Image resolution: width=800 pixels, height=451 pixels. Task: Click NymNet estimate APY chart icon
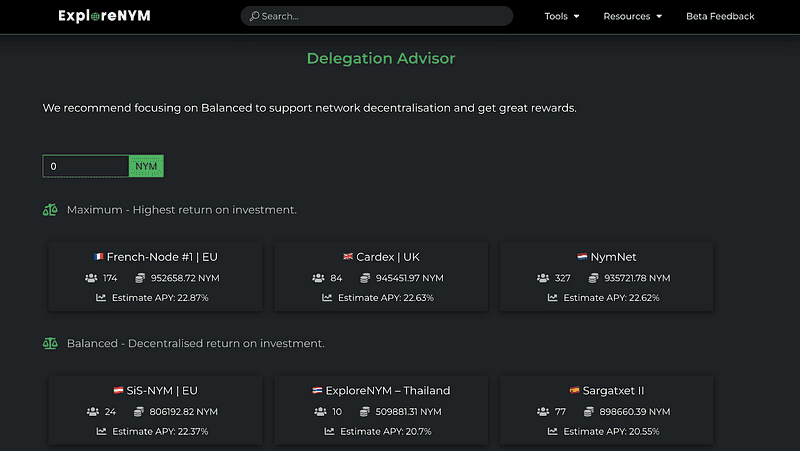(551, 297)
